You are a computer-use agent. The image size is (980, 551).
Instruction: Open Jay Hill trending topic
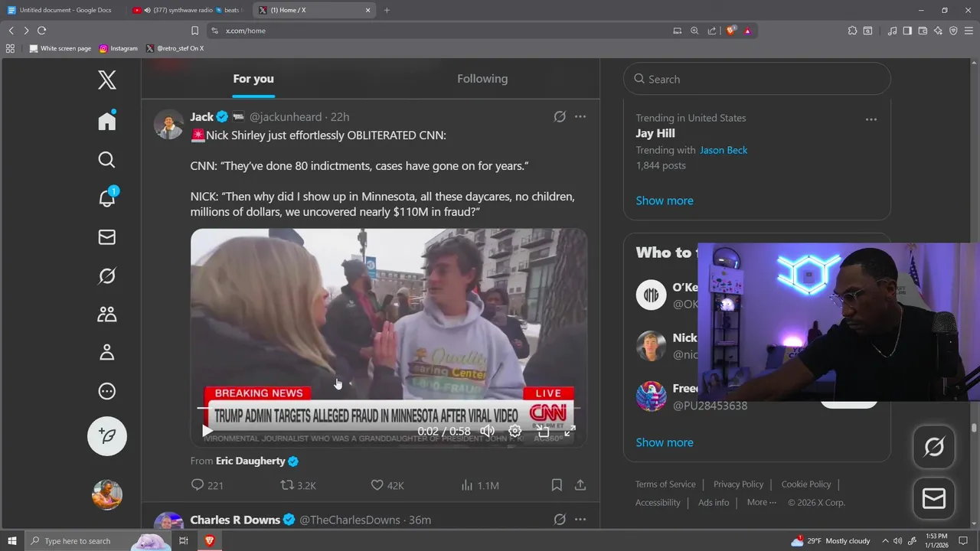(655, 133)
